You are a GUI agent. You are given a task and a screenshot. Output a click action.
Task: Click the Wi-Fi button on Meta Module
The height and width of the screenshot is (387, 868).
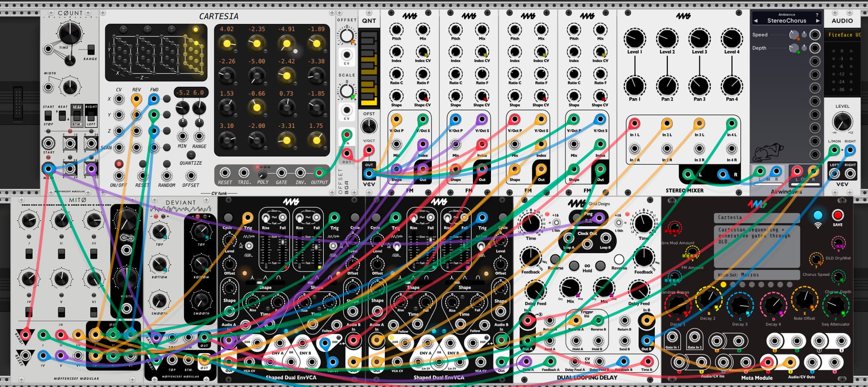[x=818, y=215]
